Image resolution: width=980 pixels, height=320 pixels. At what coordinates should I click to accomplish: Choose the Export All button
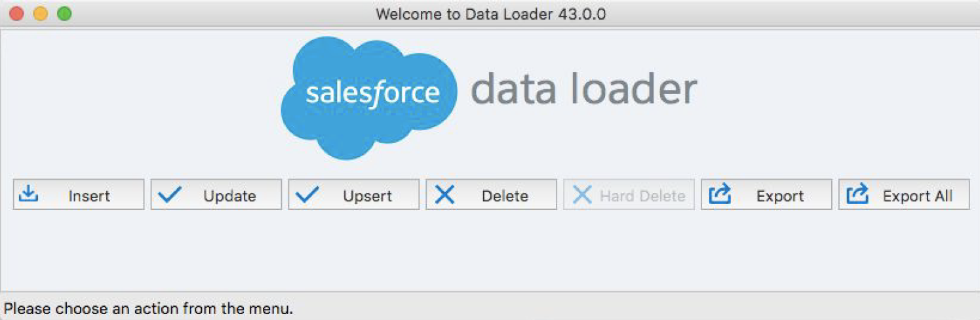coord(904,195)
